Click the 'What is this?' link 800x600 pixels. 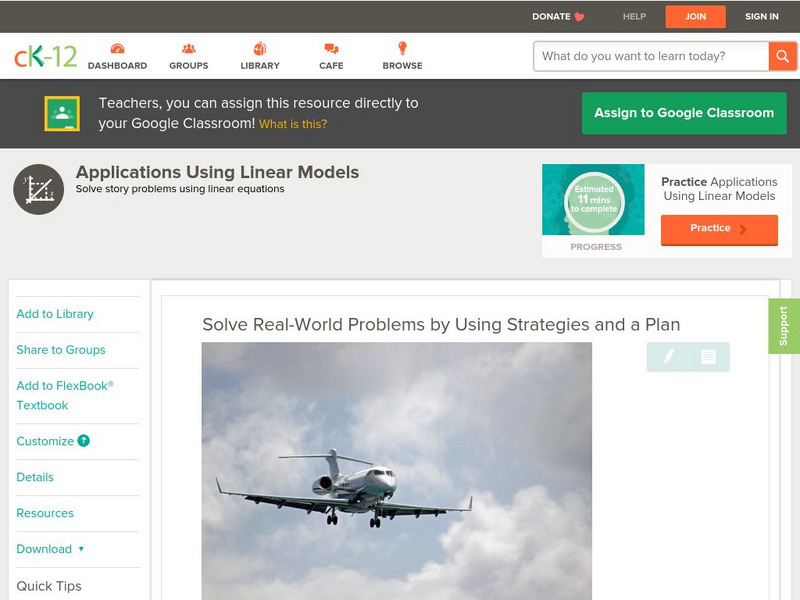pyautogui.click(x=293, y=124)
